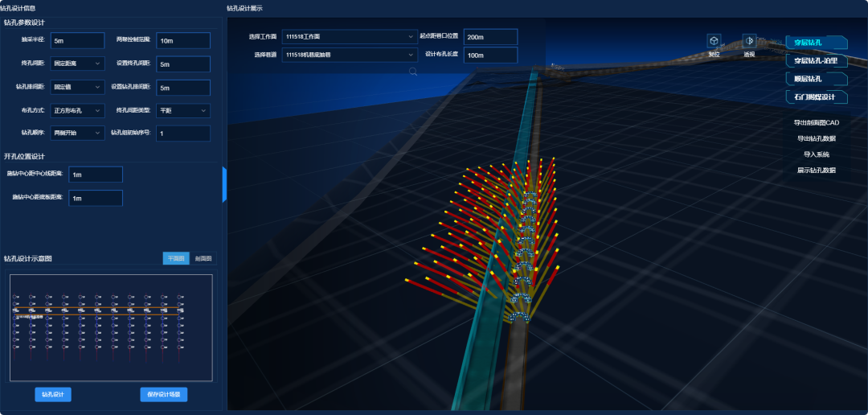
Task: Click the magnifier search icon below the dropdowns
Action: coord(413,71)
